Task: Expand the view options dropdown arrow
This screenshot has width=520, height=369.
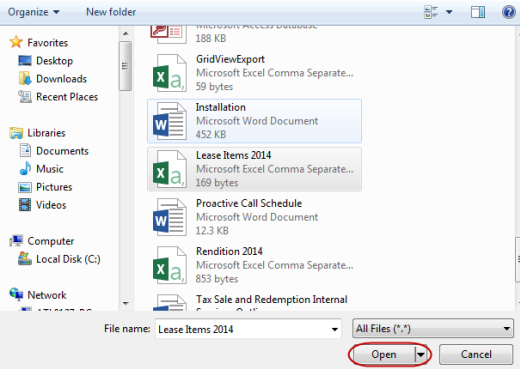Action: pos(449,12)
